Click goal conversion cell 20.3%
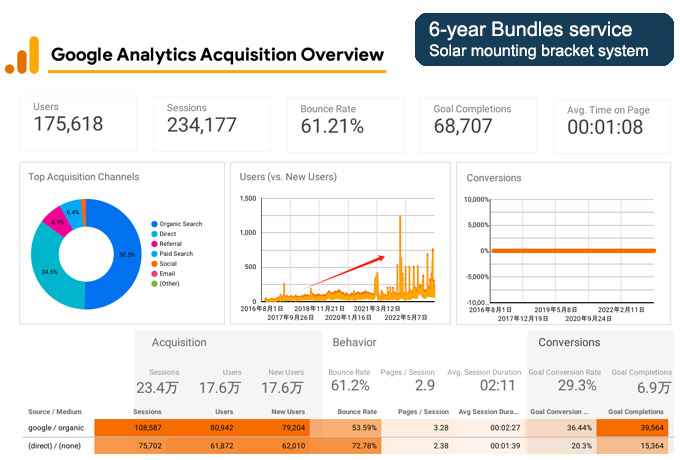Image resolution: width=680 pixels, height=460 pixels. (x=582, y=446)
